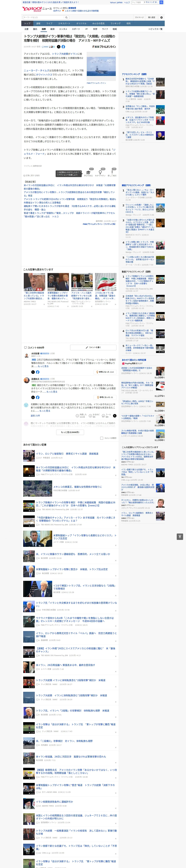Share 木村和尊's comment on X
The image size is (186, 868).
[x=33, y=372]
